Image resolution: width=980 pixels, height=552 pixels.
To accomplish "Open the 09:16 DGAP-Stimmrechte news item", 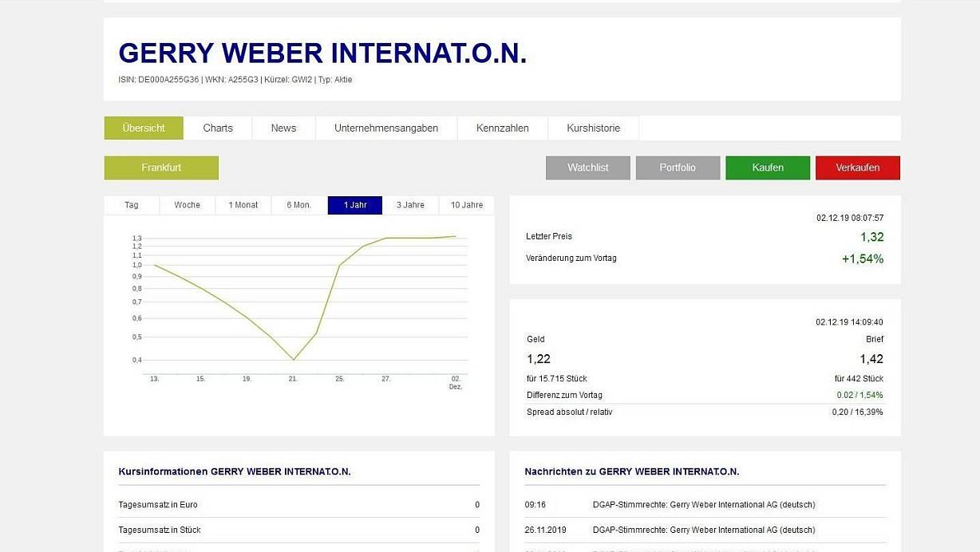I will pos(703,505).
